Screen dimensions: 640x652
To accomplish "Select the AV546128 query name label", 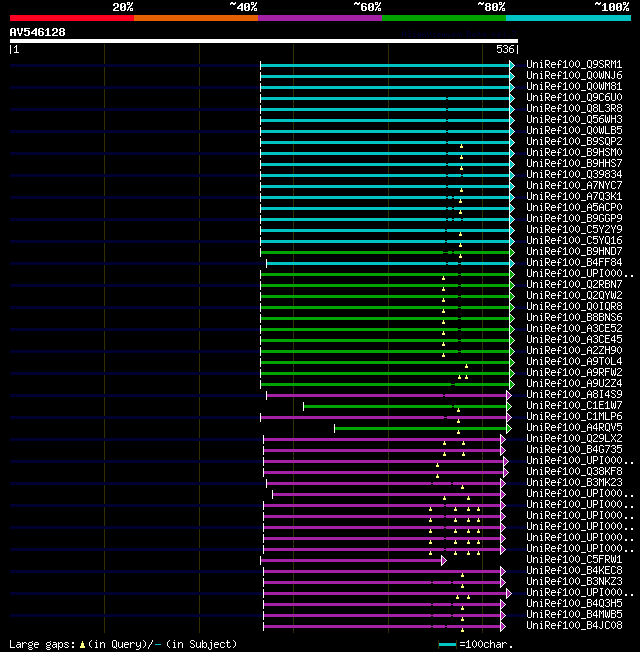I will 37,32.
